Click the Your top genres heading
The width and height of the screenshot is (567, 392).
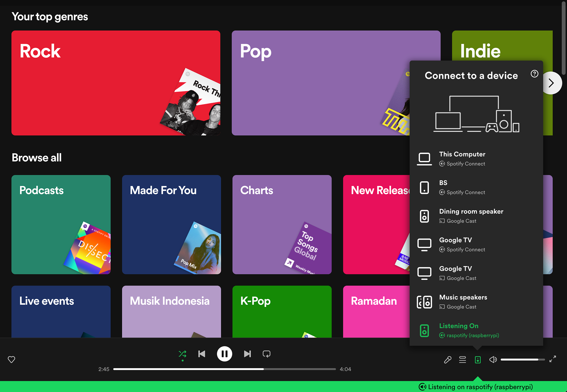[50, 17]
